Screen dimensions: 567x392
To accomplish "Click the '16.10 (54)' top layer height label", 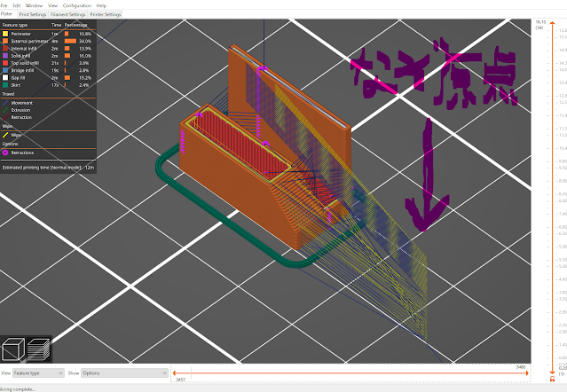I will 540,25.
